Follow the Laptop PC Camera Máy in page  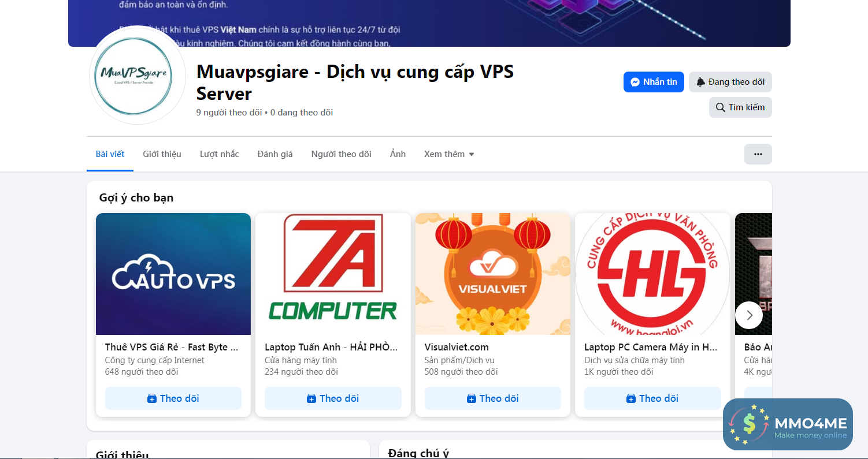tap(652, 398)
